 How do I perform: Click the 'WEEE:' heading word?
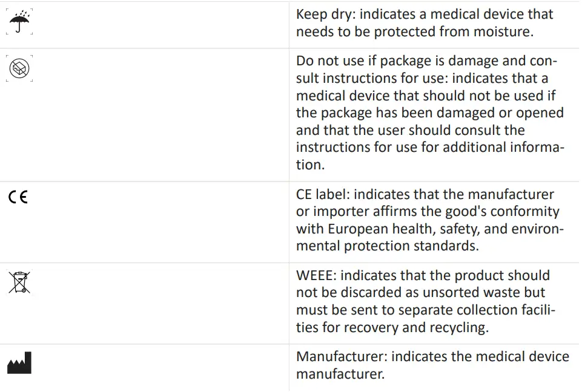click(x=316, y=276)
